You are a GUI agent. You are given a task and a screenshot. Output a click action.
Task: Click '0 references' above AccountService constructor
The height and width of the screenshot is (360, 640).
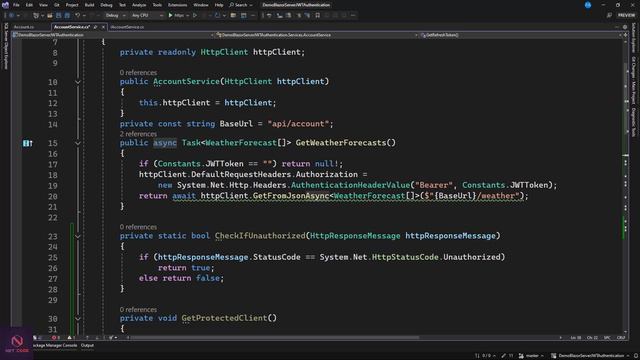point(138,73)
